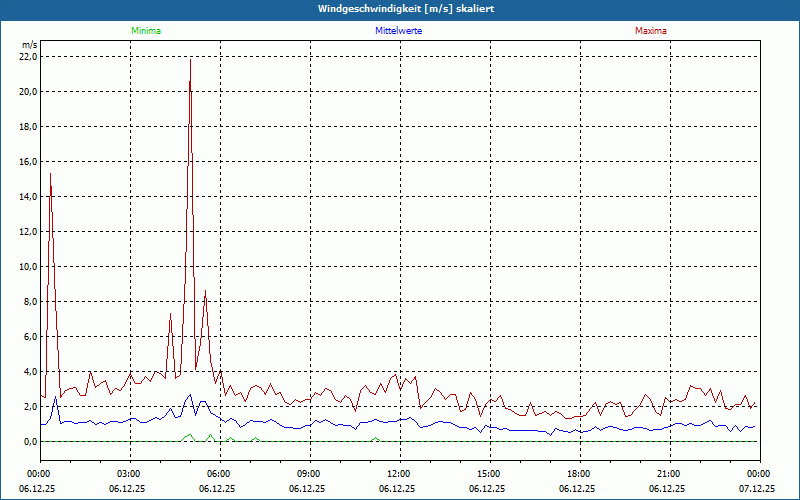Click the 18:00 time axis label
This screenshot has height=500, width=800.
pos(580,474)
